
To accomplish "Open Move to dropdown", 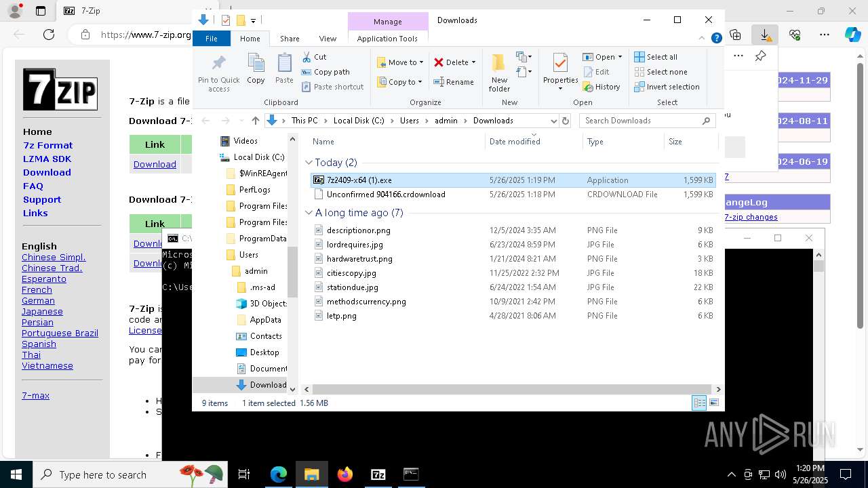I will pos(400,62).
